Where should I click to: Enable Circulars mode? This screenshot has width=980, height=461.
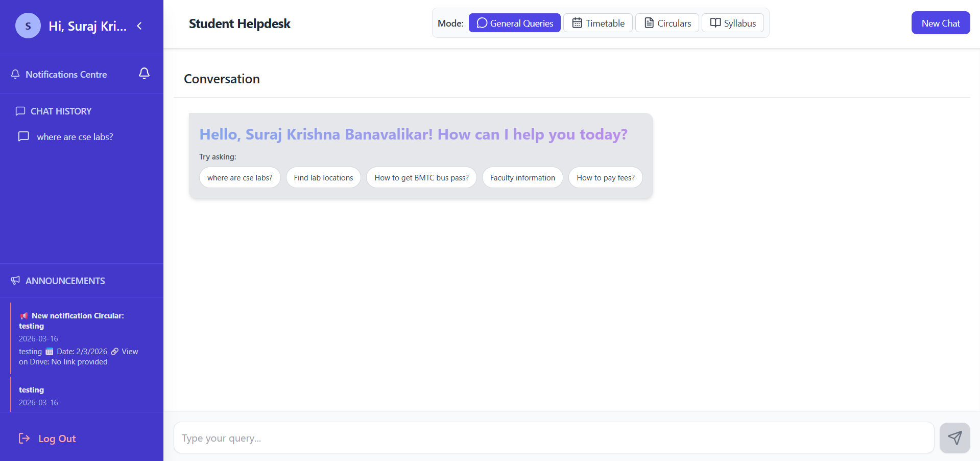pos(666,22)
